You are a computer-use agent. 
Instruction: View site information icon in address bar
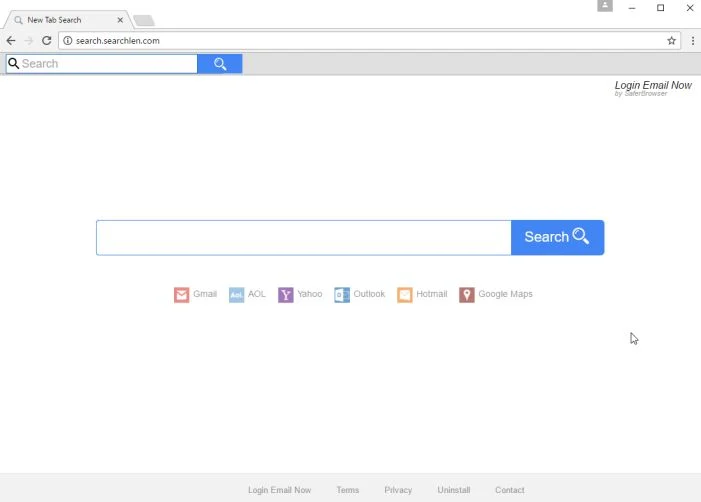68,41
